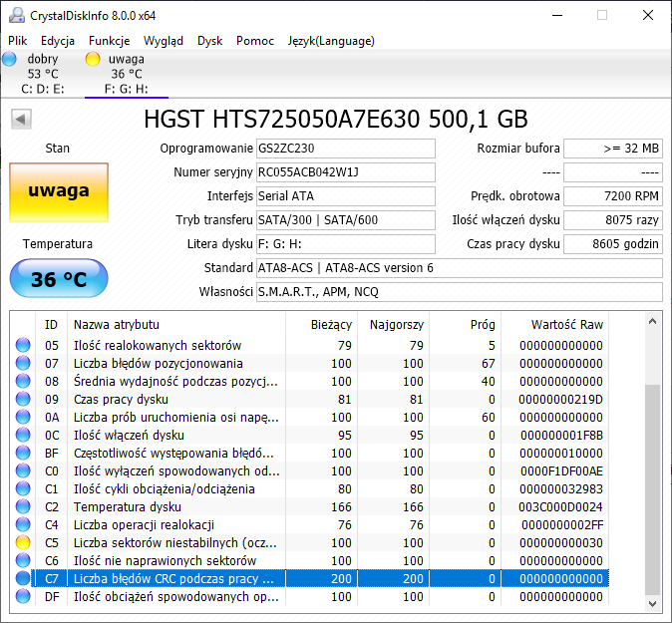Click the Interfejs field Serial ATA
672x623 pixels.
coord(345,196)
